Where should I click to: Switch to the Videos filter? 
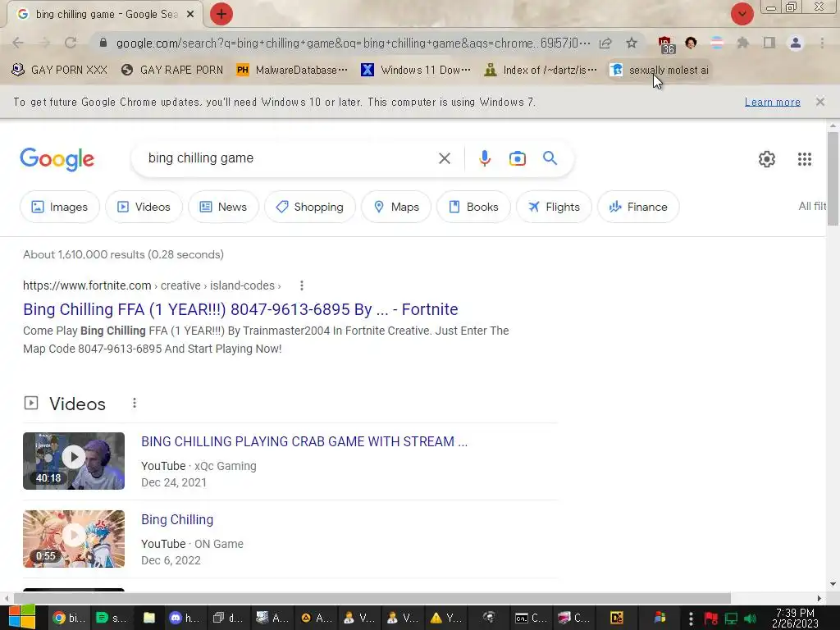click(144, 207)
